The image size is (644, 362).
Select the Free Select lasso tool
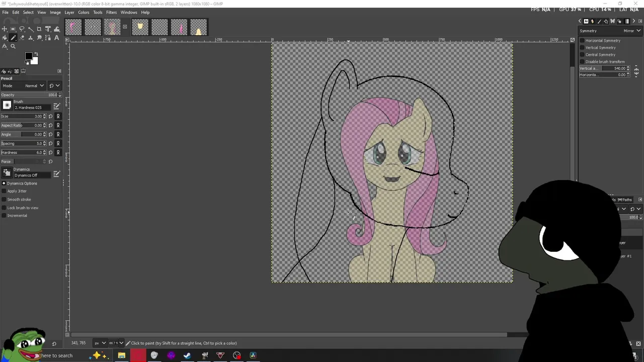click(x=22, y=29)
